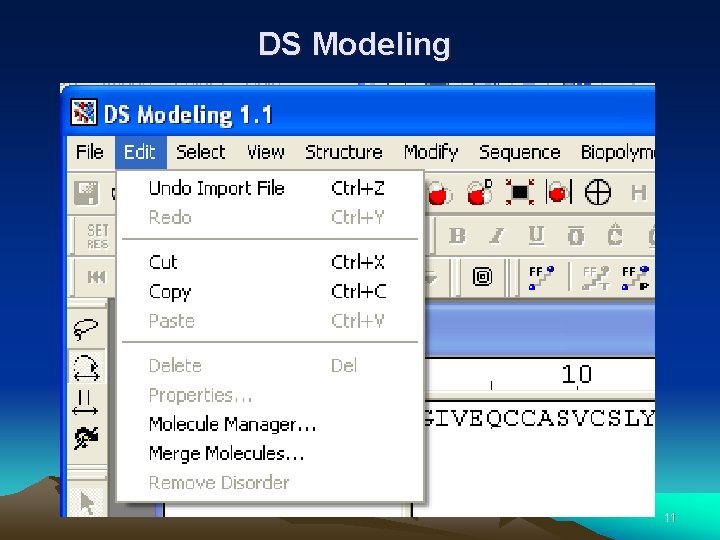Select the rotate tool icon

[x=87, y=367]
